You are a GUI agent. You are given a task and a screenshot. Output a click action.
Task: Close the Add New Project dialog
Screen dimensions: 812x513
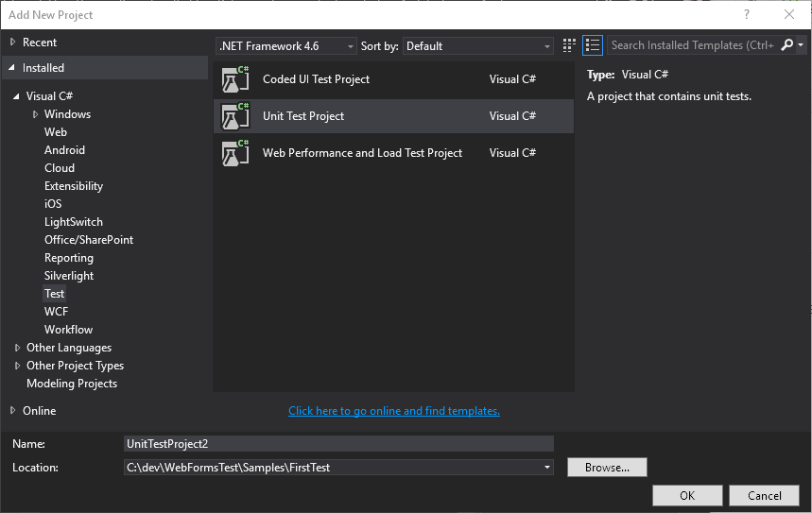pyautogui.click(x=788, y=14)
